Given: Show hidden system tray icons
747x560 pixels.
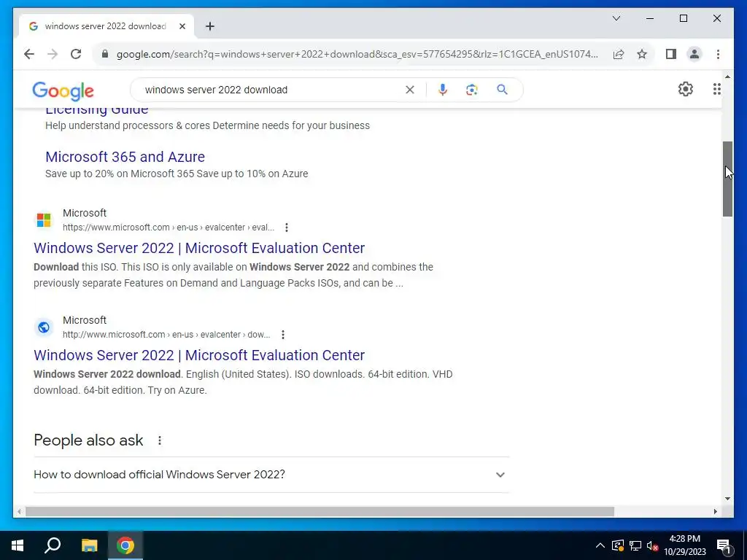Looking at the screenshot, I should 600,545.
